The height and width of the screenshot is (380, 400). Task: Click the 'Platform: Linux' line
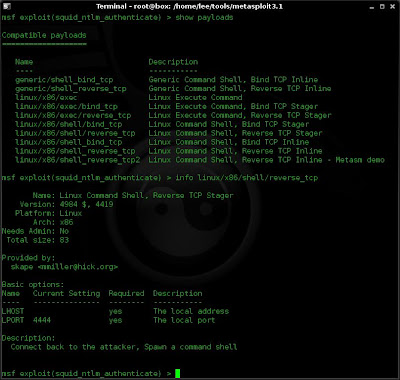tap(48, 213)
